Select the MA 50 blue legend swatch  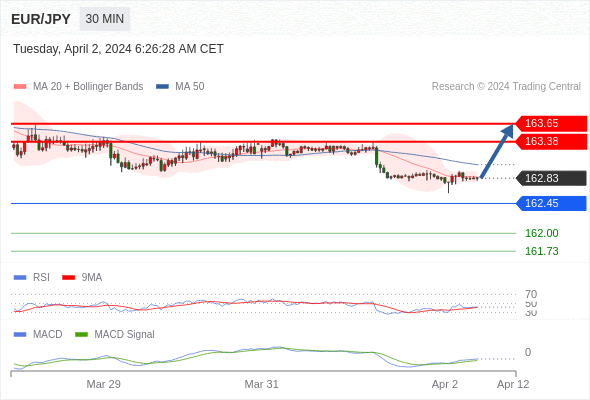[x=162, y=87]
